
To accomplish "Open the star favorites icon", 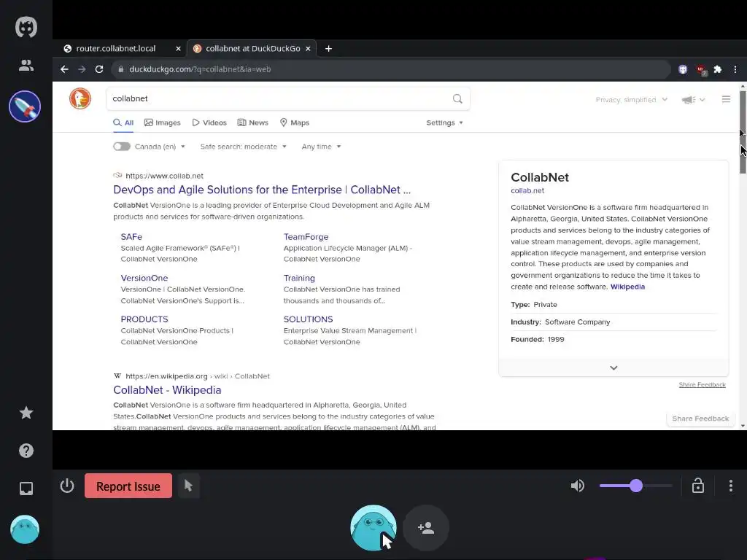I will pos(26,413).
